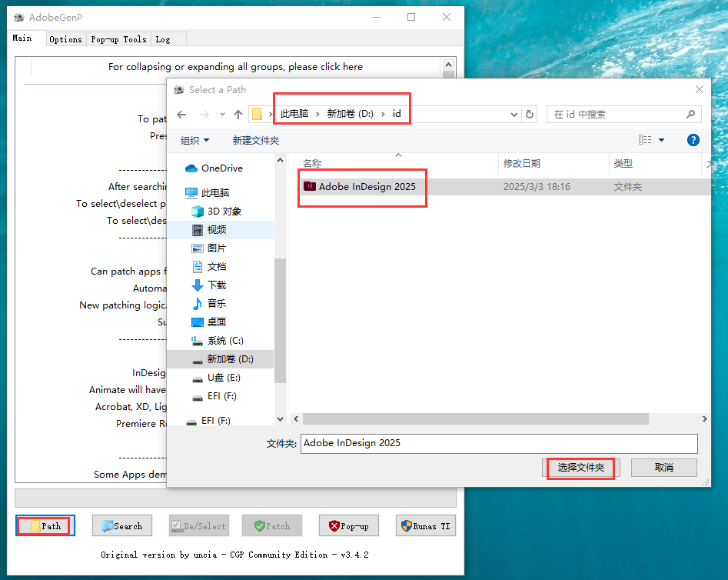Click the horizontal scrollbar in file list
Screen dimensions: 728x580
[476, 418]
